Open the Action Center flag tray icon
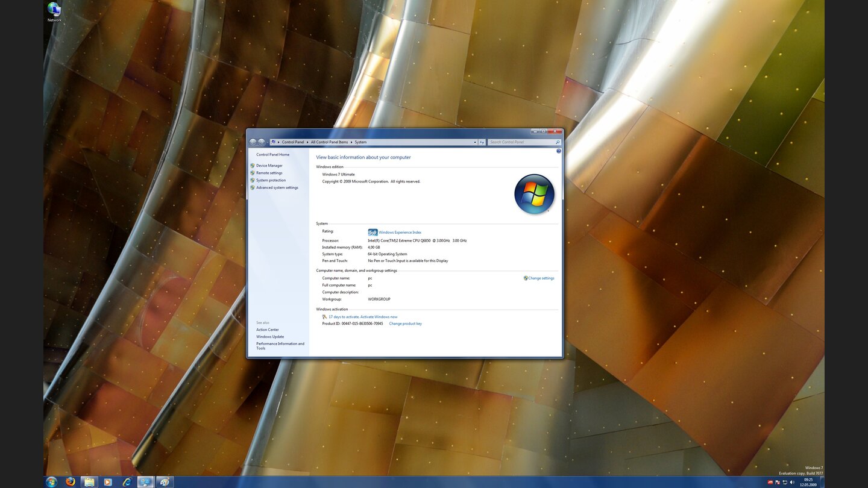The width and height of the screenshot is (868, 488). point(778,482)
